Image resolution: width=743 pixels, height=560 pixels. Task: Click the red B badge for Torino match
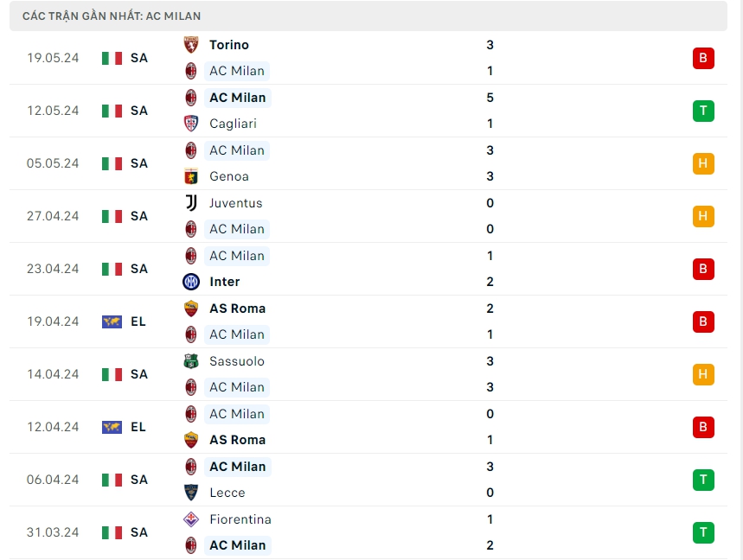click(703, 58)
